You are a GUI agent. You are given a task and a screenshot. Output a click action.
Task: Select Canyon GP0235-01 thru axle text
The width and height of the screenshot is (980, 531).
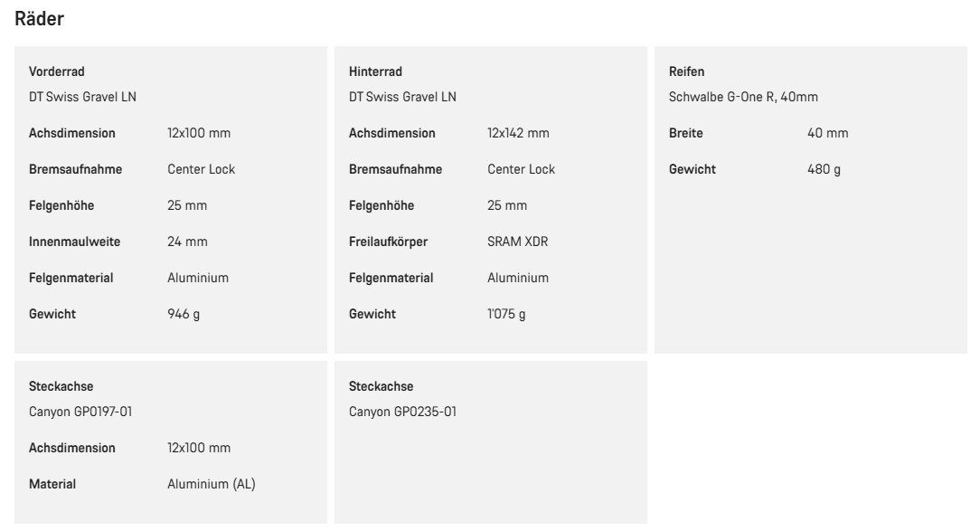point(402,412)
